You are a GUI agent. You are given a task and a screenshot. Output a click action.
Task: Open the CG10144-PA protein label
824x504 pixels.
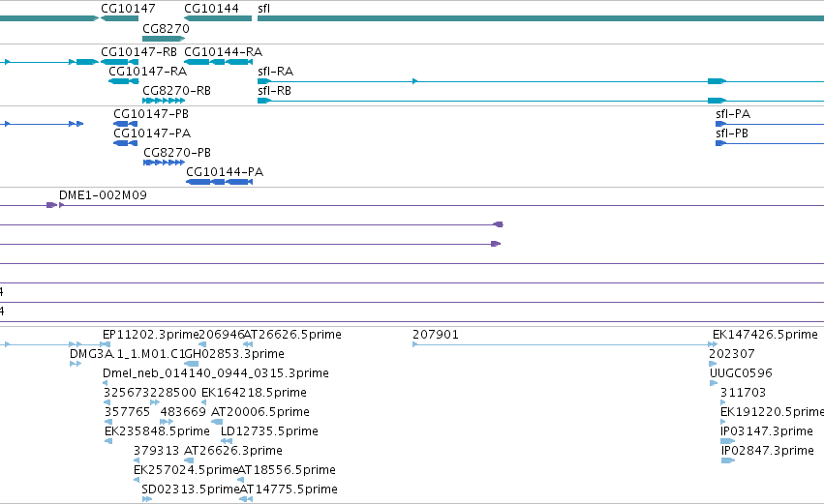[225, 171]
